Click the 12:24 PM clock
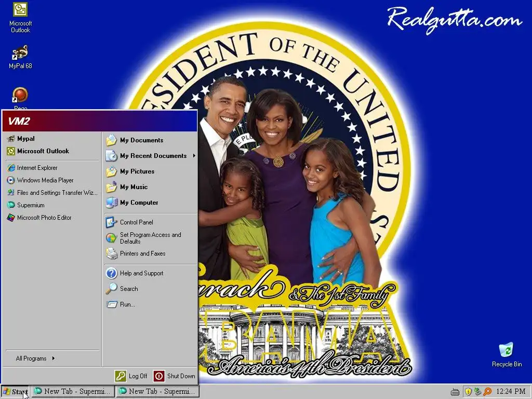 (x=511, y=392)
